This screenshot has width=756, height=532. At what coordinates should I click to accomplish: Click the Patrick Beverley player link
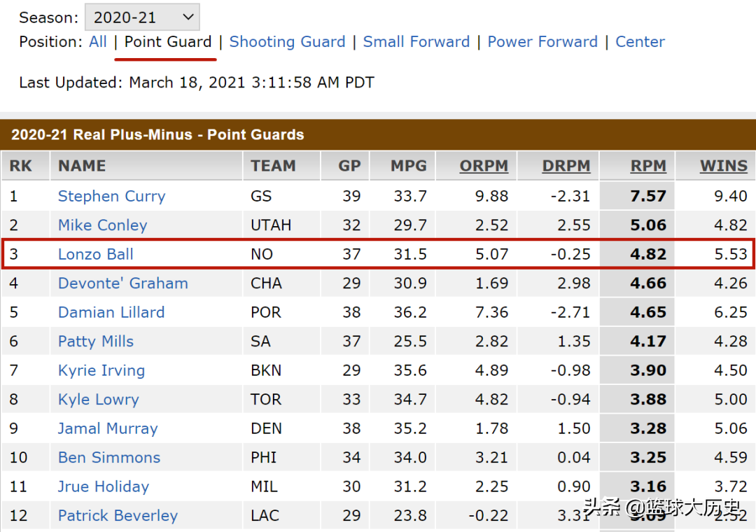pos(118,516)
